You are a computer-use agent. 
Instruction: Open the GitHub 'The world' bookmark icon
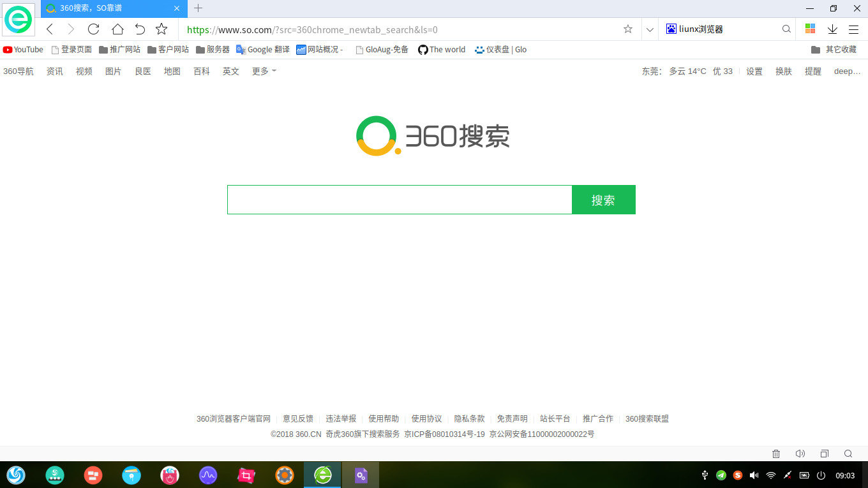click(x=422, y=49)
